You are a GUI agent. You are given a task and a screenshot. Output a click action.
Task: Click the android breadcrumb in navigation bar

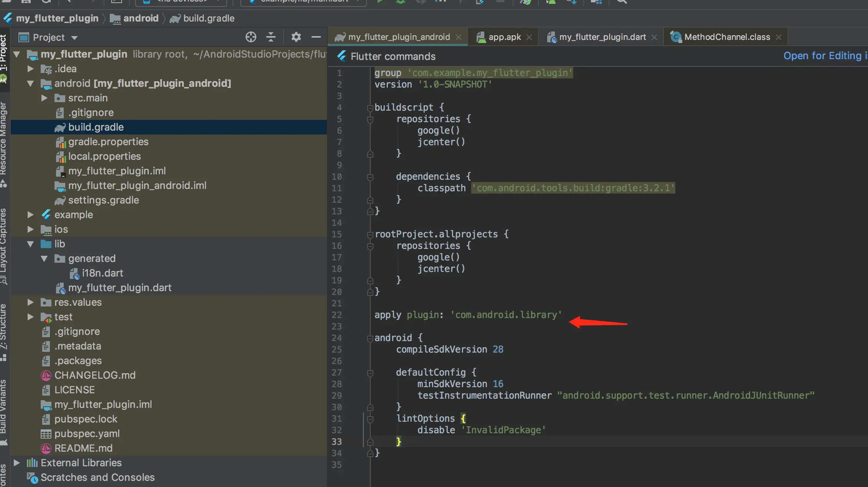pos(140,18)
